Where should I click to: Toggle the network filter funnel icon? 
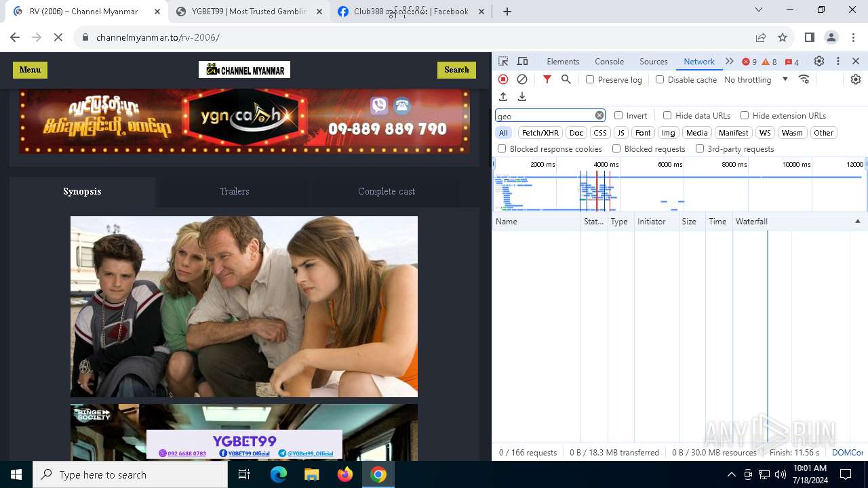pyautogui.click(x=547, y=79)
